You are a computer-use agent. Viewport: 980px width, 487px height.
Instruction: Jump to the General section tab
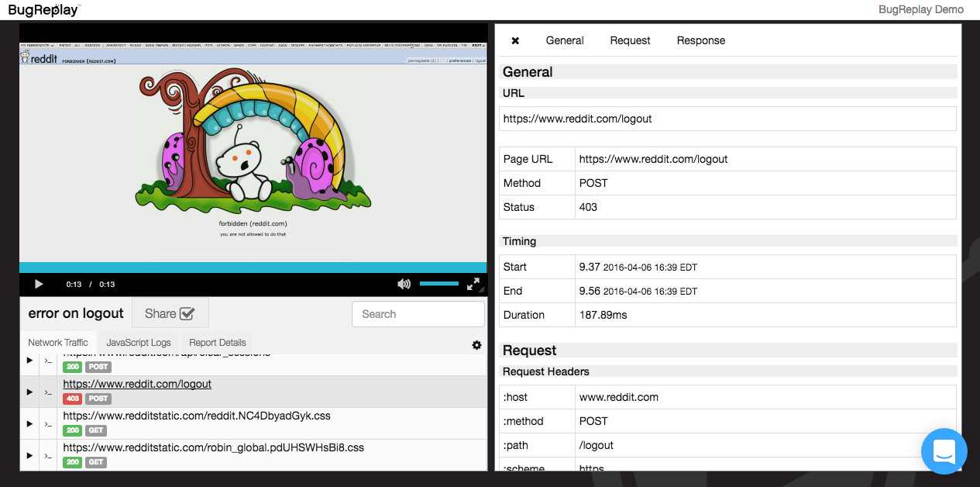click(565, 40)
